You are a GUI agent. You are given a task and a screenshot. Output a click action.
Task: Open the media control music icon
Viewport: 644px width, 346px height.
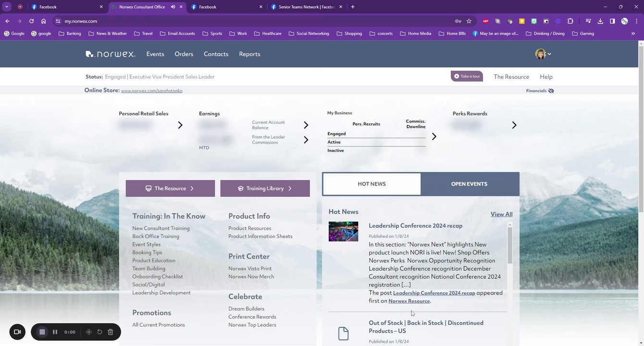click(588, 21)
